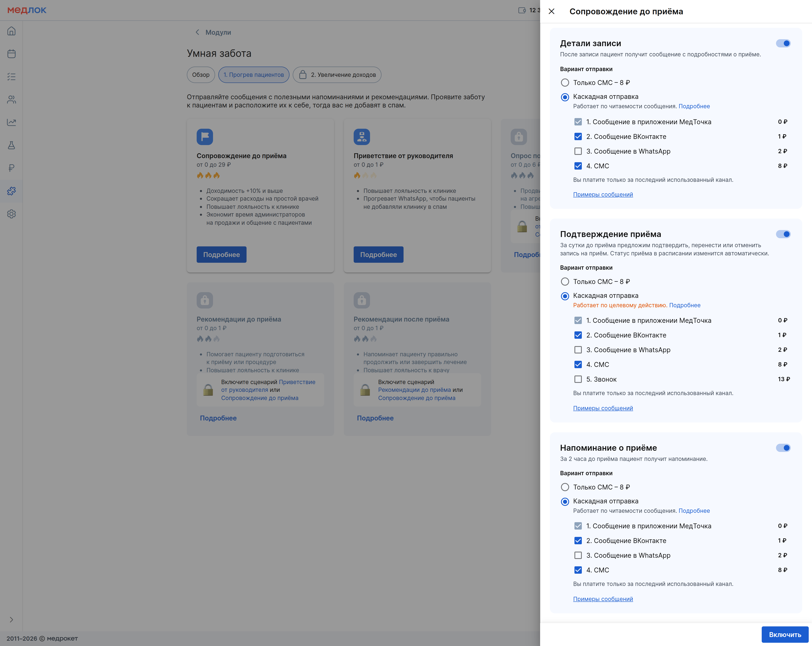Check "3. Сообщение в WhatsApp" under Детали записи
Image resolution: width=812 pixels, height=646 pixels.
(x=578, y=151)
